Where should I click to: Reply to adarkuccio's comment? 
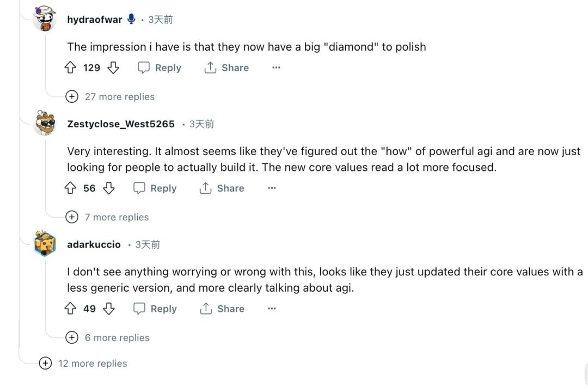coord(155,309)
